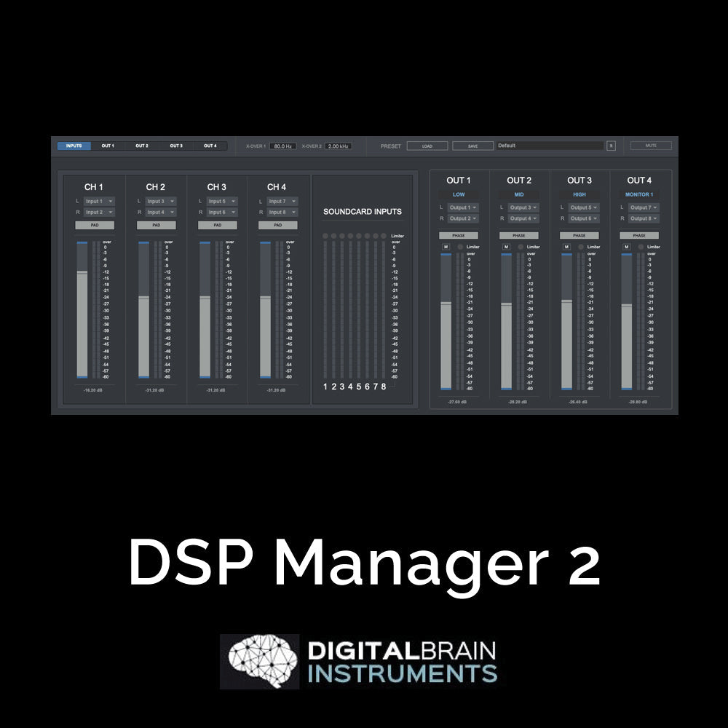Viewport: 728px width, 728px height.
Task: Enable the PAD on CH 3
Action: tap(217, 225)
